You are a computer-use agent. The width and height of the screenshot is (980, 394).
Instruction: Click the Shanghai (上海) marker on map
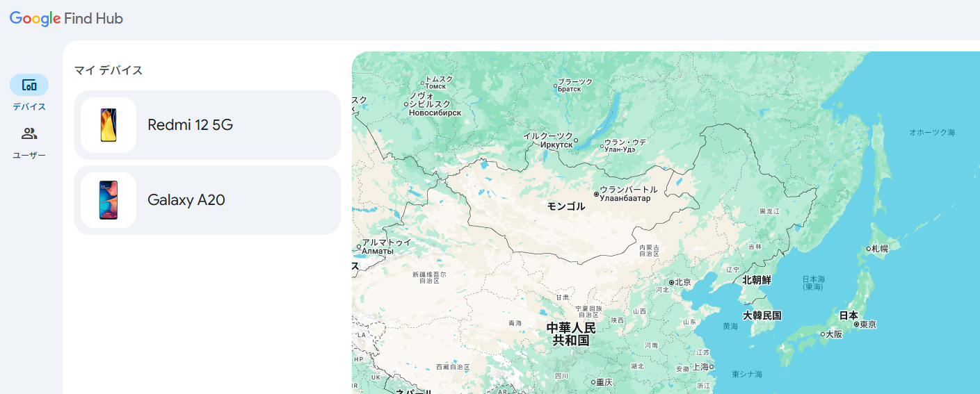(712, 367)
